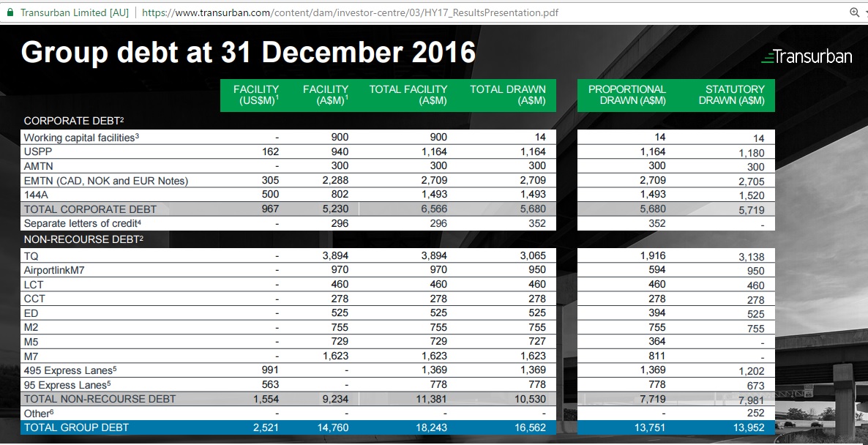Click the '144A' row label

[36, 194]
